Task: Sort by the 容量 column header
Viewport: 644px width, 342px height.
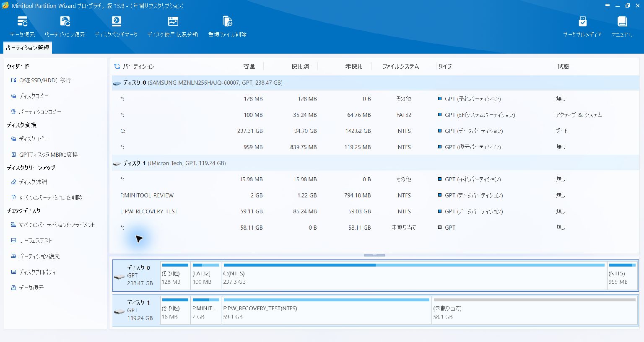Action: tap(249, 66)
